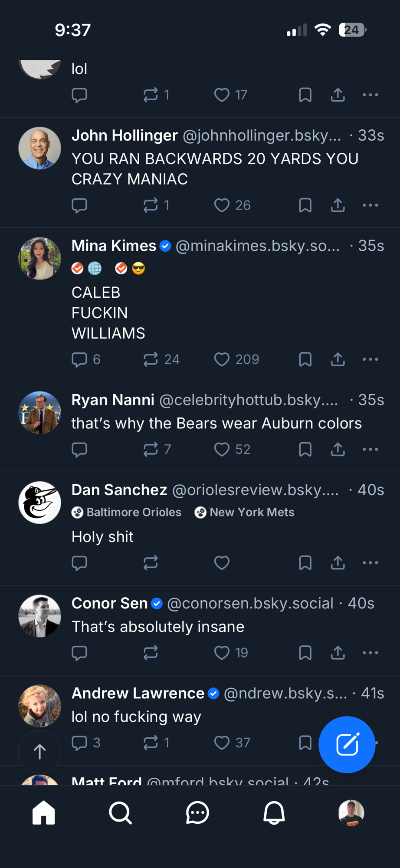This screenshot has height=868, width=400.
Task: Share Ryan Nanni's Bears post
Action: point(338,449)
